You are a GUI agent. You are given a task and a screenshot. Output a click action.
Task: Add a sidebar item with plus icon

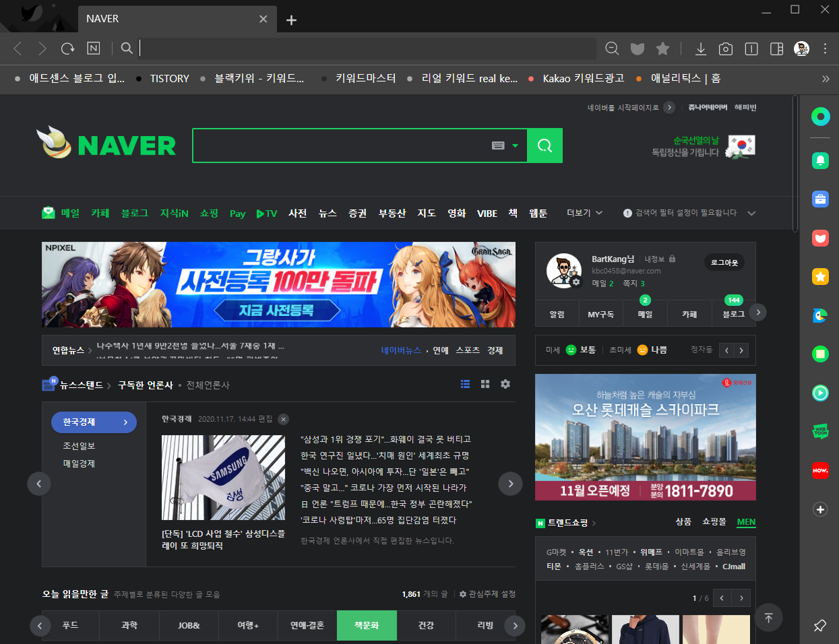(820, 509)
